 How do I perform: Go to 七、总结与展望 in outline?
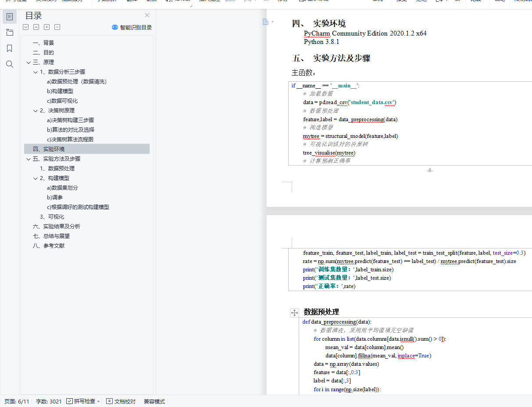(51, 236)
